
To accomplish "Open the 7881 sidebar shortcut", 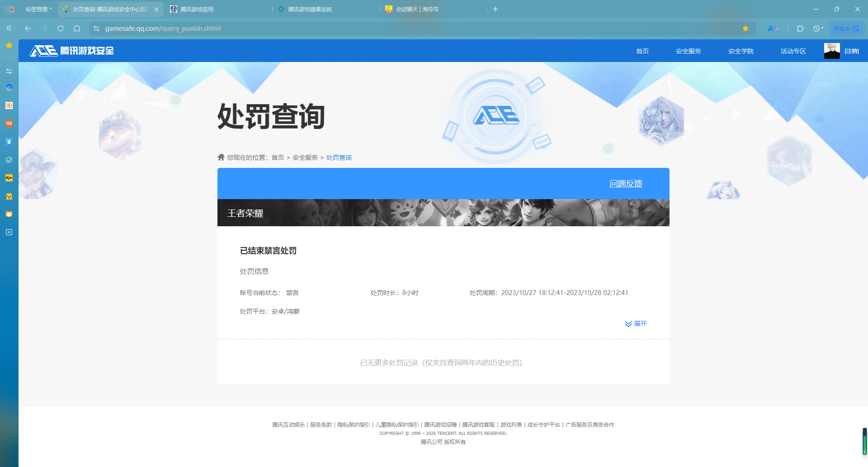I will click(9, 124).
